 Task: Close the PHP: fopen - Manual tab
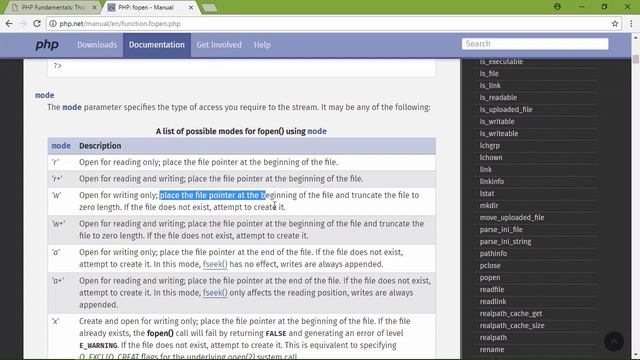(191, 7)
